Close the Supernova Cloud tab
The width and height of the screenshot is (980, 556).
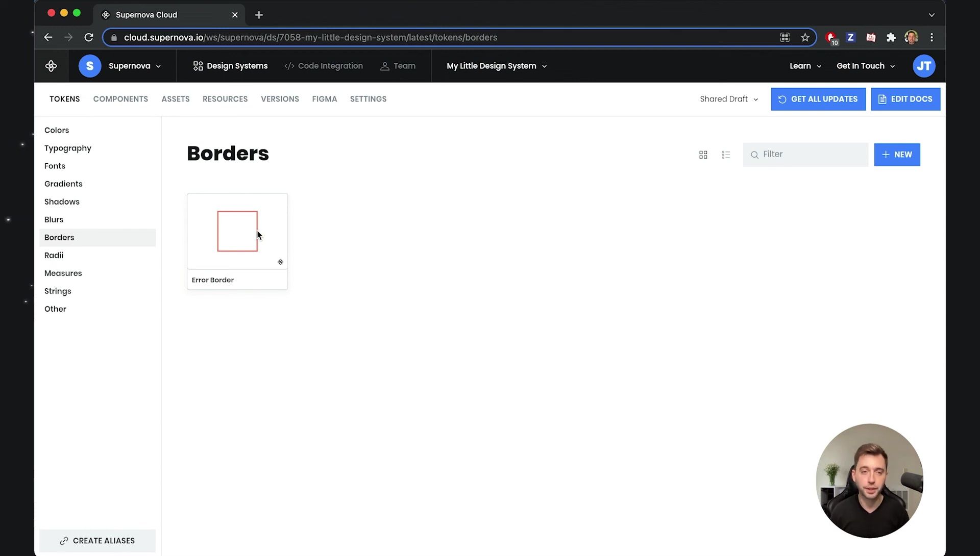point(235,15)
